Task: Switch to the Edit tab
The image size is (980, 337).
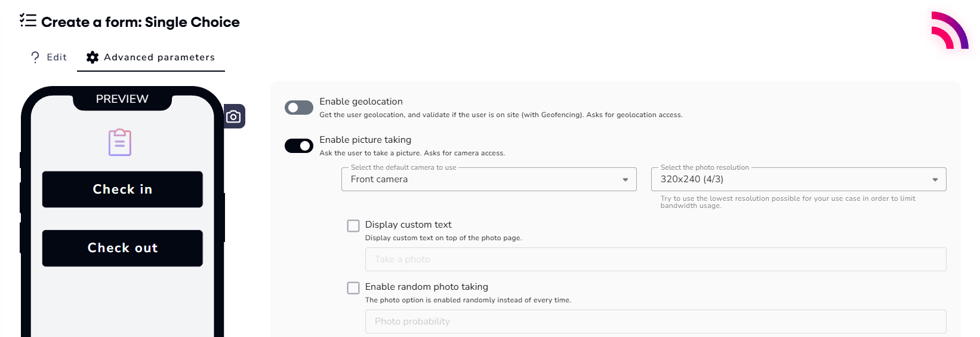Action: 49,57
